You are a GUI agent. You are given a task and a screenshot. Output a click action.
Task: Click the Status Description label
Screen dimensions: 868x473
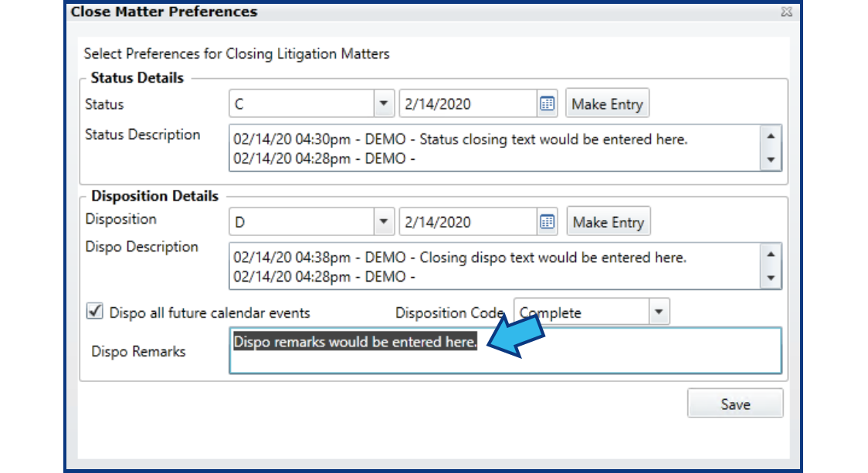pos(142,135)
